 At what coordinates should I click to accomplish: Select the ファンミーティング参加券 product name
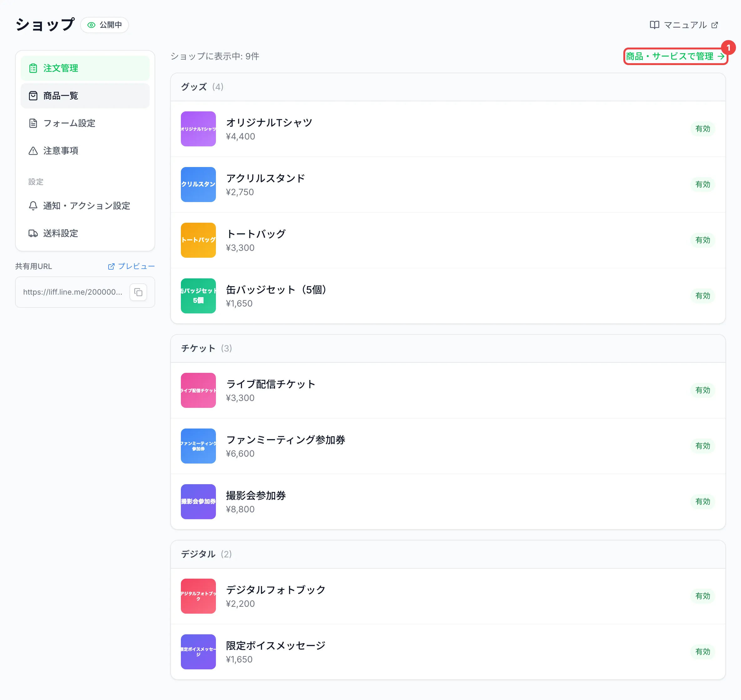[x=286, y=440]
